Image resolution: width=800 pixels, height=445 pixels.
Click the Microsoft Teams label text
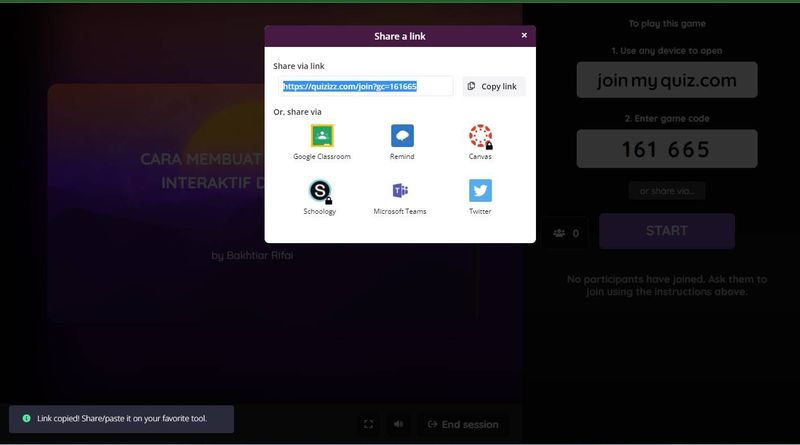click(x=400, y=212)
